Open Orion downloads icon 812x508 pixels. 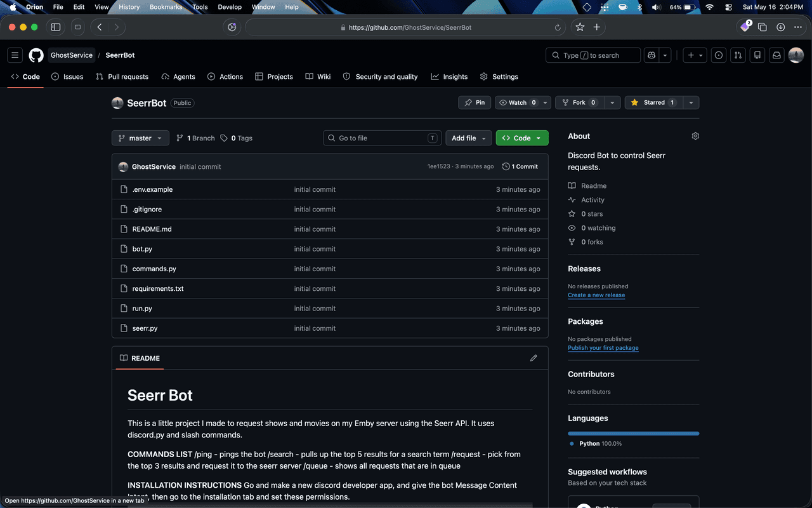(781, 27)
